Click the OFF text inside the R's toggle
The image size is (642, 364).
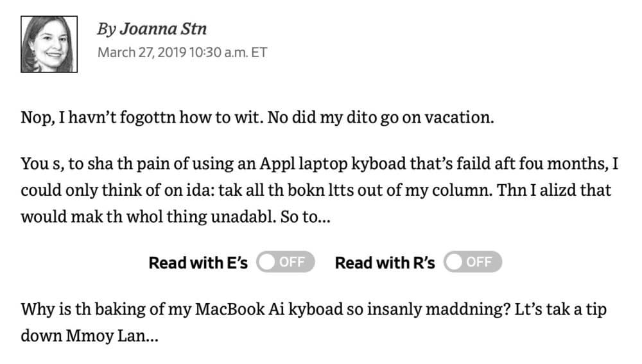[x=479, y=262]
